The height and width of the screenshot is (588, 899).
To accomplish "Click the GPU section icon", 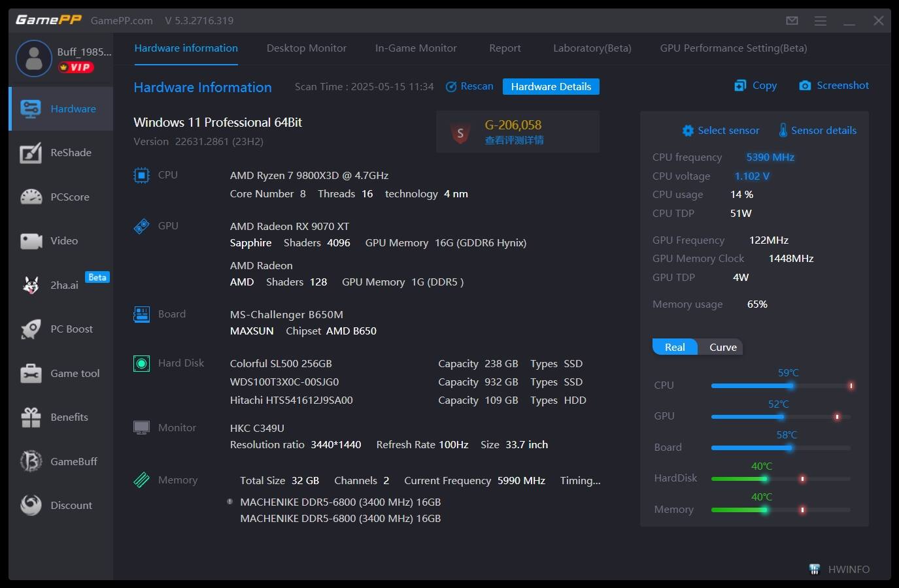I will point(141,226).
